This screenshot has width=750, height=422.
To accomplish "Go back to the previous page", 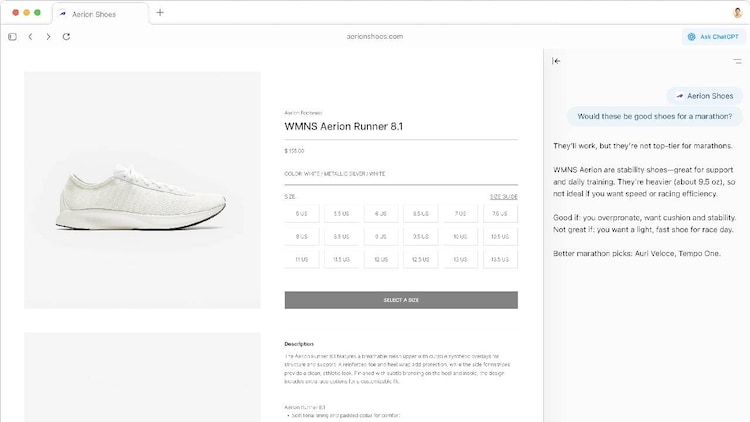I will 30,37.
